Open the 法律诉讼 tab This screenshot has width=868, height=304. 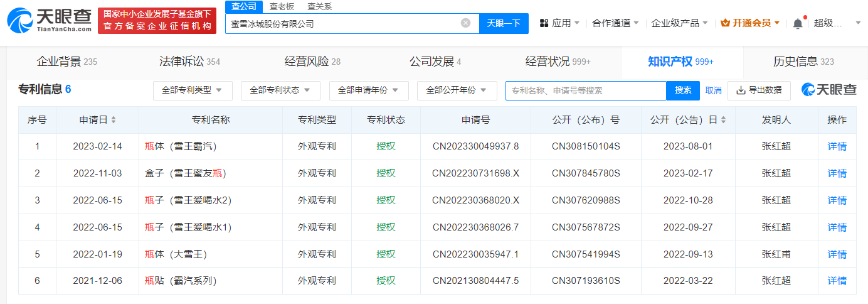[189, 62]
